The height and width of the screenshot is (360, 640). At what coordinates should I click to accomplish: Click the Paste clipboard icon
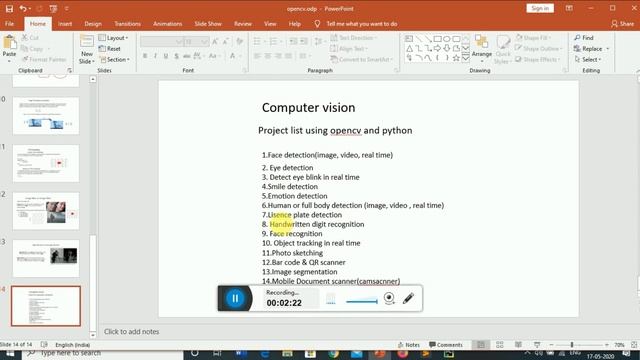click(9, 42)
